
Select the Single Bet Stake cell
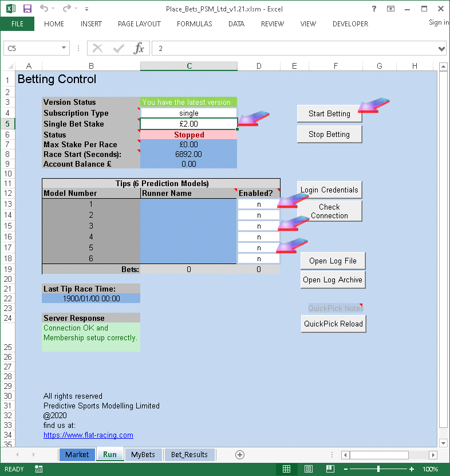click(188, 124)
